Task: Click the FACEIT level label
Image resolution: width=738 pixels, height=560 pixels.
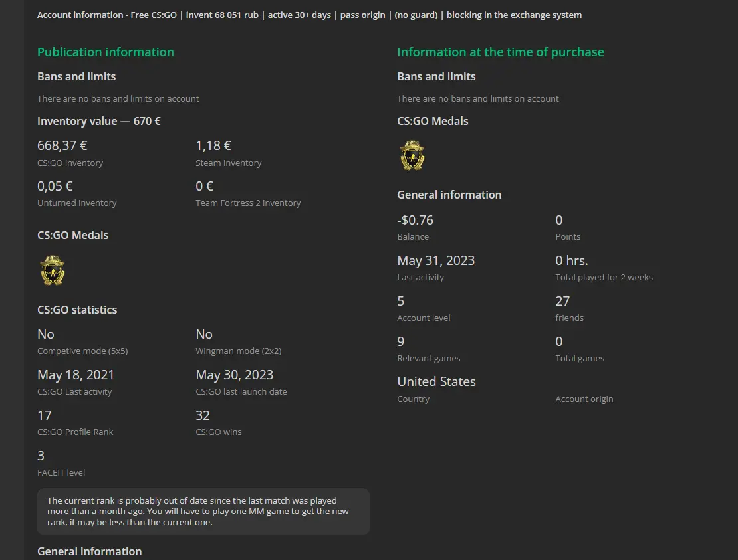Action: (61, 472)
